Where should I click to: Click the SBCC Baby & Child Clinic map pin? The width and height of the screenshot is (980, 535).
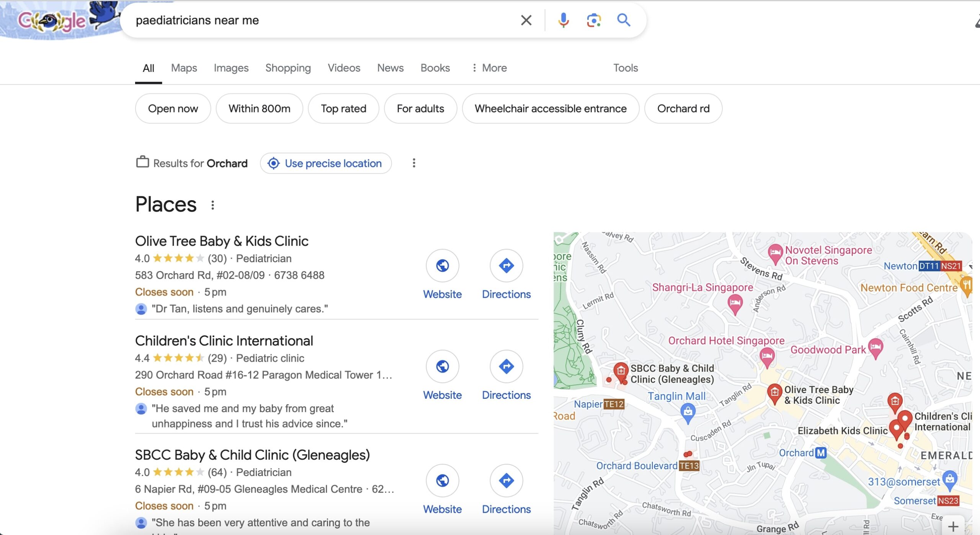[621, 372]
